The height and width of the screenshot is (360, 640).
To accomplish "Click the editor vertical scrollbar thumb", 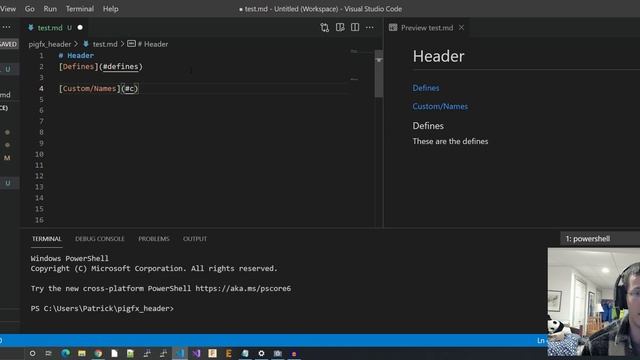I will (x=379, y=73).
